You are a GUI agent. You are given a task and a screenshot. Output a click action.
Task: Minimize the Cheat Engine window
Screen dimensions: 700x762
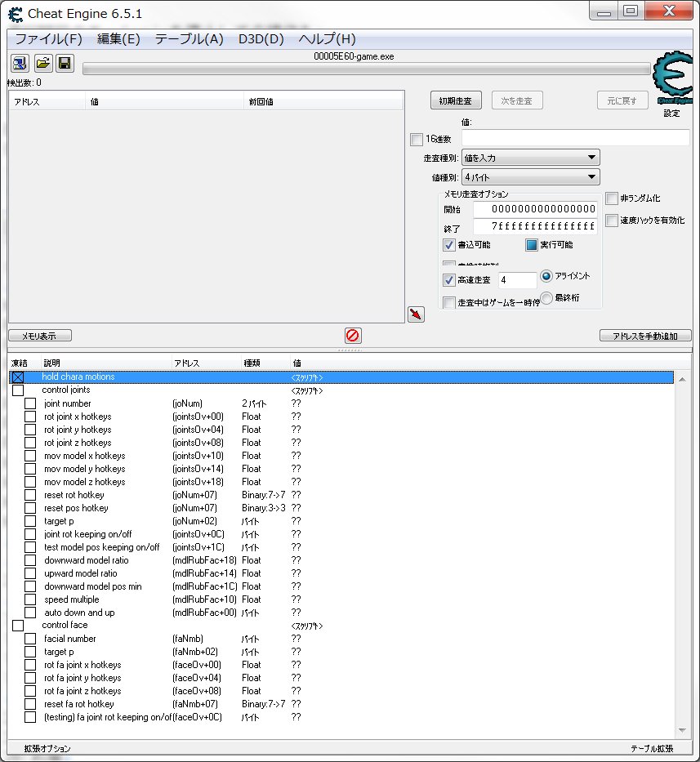coord(604,11)
